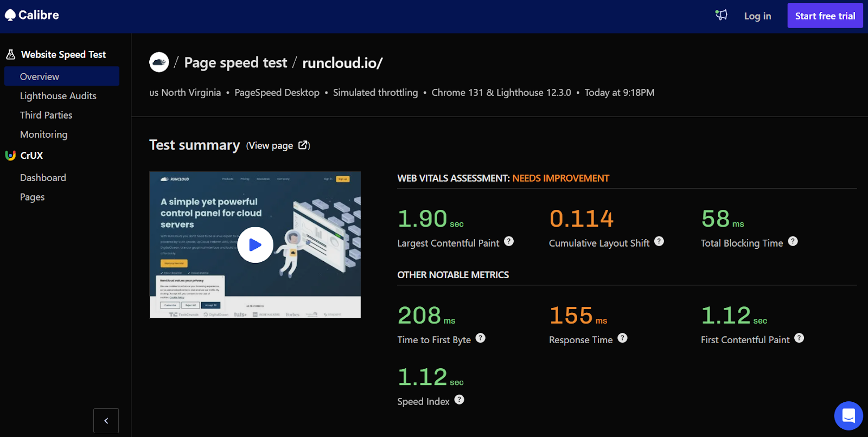
Task: Click the Log in link
Action: [x=757, y=16]
